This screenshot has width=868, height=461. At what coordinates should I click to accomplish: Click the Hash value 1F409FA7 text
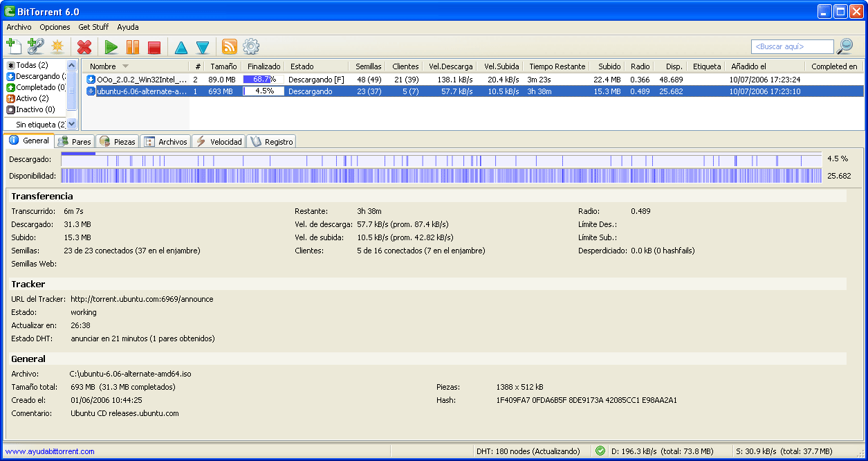[x=587, y=400]
